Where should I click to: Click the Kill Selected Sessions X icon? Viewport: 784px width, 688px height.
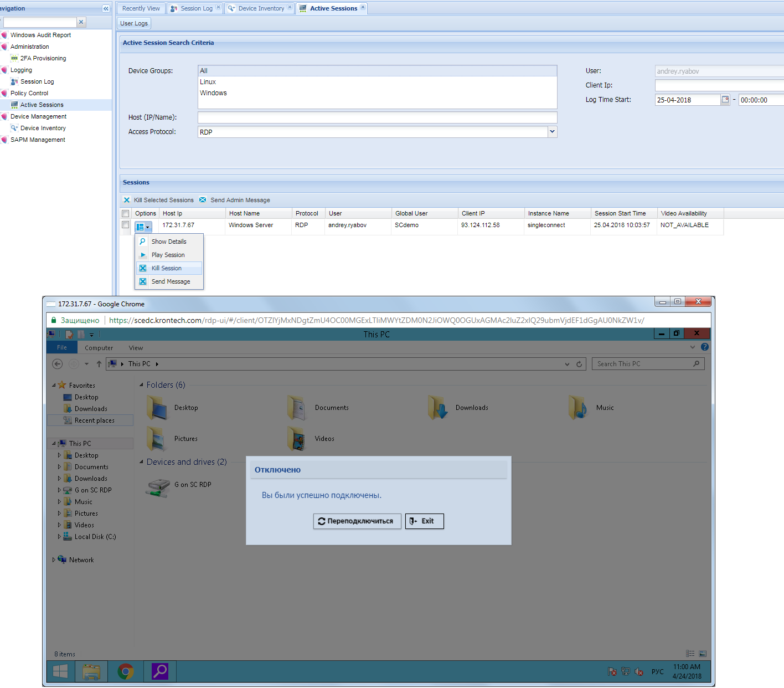pyautogui.click(x=127, y=200)
